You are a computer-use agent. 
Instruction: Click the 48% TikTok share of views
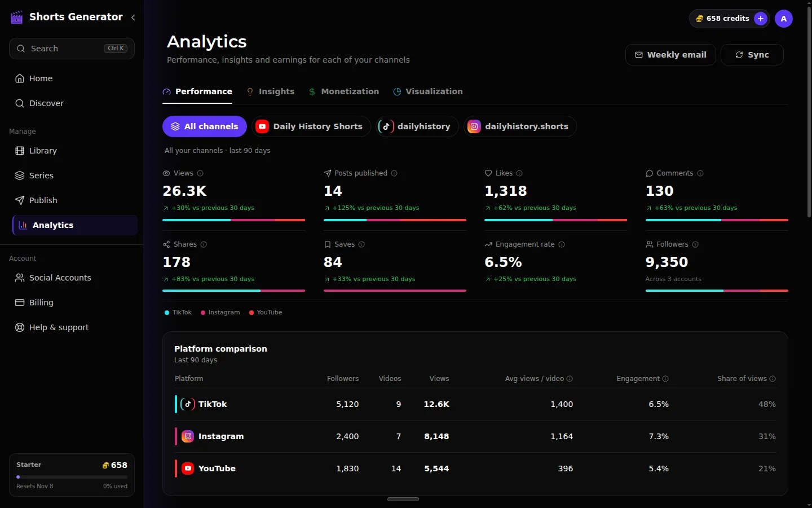pyautogui.click(x=767, y=404)
